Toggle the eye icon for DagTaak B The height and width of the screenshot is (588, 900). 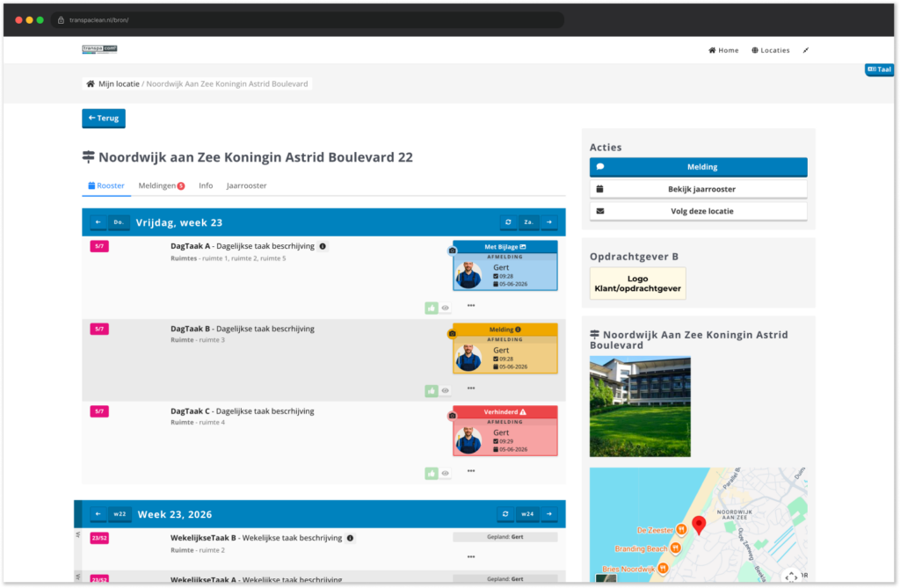[x=445, y=390]
